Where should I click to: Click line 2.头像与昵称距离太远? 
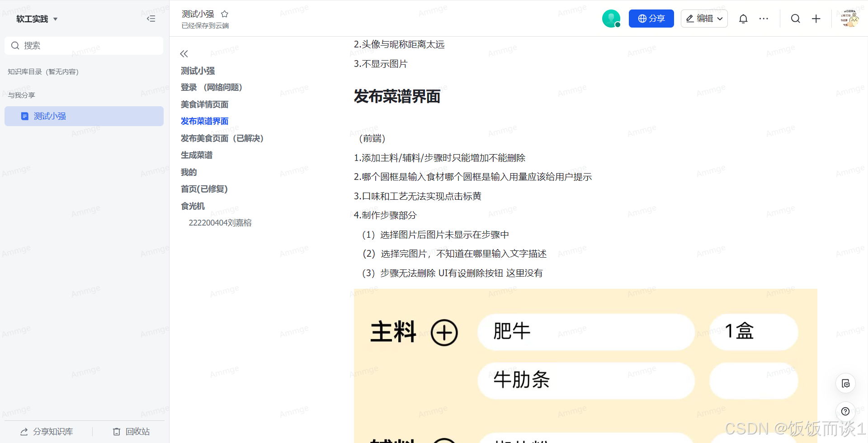(x=399, y=44)
